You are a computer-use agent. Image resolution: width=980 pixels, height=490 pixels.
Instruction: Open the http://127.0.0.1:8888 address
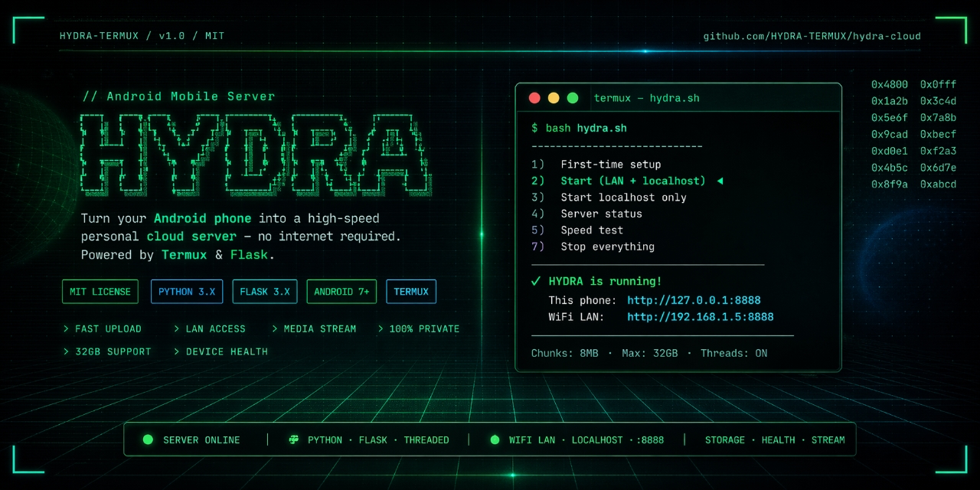click(694, 300)
